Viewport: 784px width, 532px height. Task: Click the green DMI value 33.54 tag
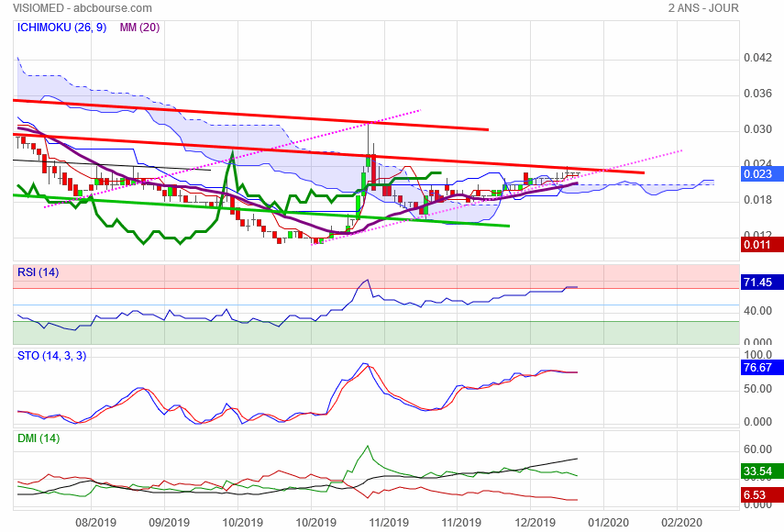(761, 471)
